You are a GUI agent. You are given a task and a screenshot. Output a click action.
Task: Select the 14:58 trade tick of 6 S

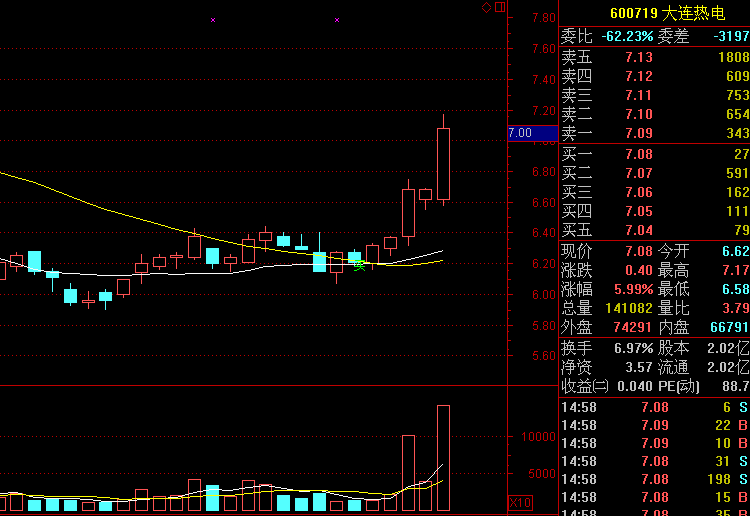[654, 407]
